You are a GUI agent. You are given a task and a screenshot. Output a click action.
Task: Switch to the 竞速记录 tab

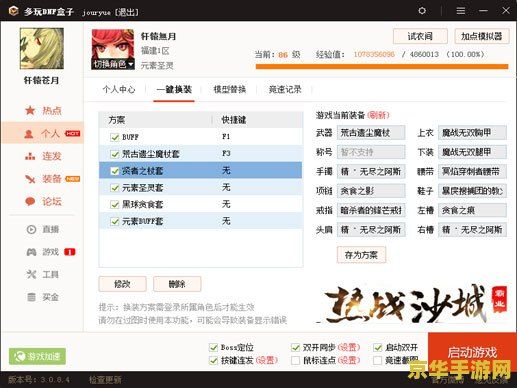285,89
